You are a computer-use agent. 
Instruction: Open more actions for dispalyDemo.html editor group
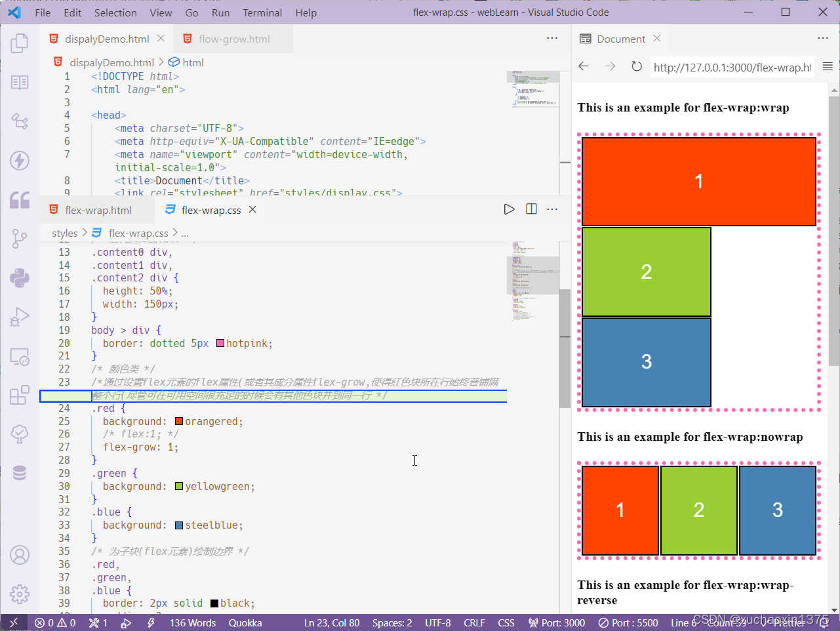pos(552,38)
